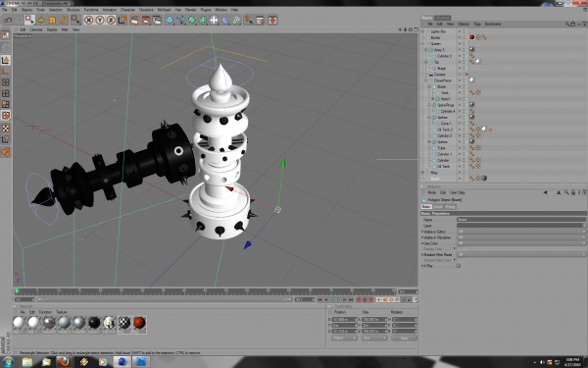Click the Play Forwards button
Viewport: 588px width, 368px height.
338,299
